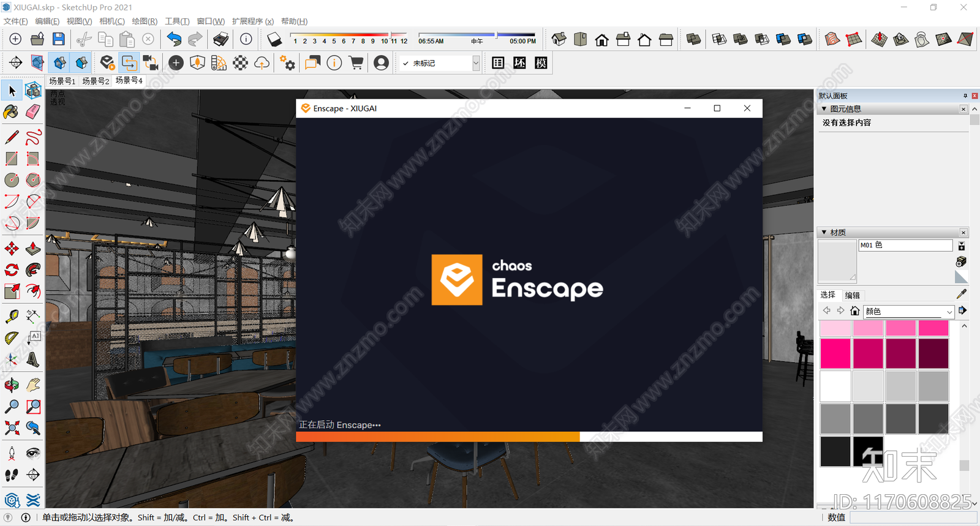Pick the white color swatch
Screen dimensions: 980x526
click(835, 386)
